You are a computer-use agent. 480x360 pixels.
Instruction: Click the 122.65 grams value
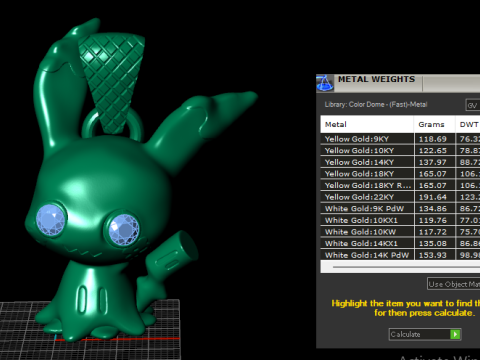(x=432, y=151)
